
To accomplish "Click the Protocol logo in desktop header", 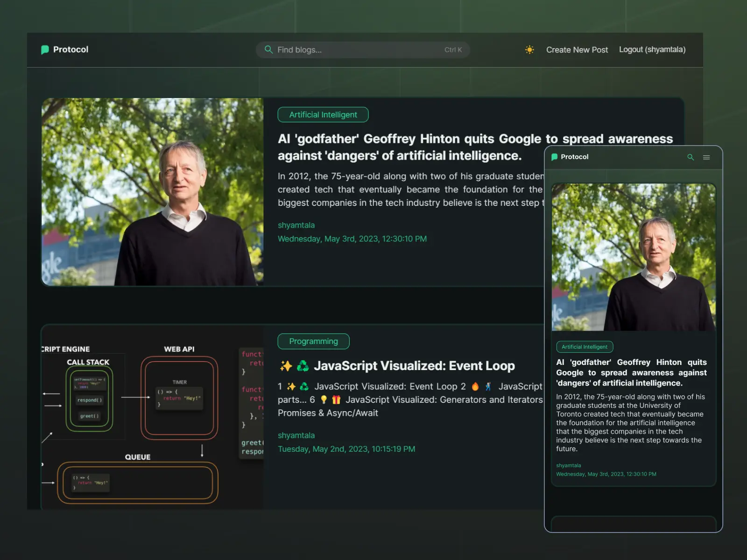I will click(64, 49).
